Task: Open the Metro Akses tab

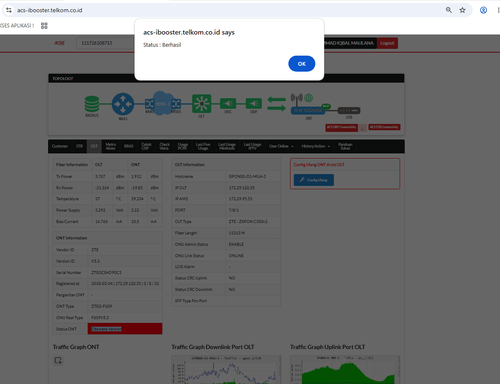Action: (x=111, y=146)
